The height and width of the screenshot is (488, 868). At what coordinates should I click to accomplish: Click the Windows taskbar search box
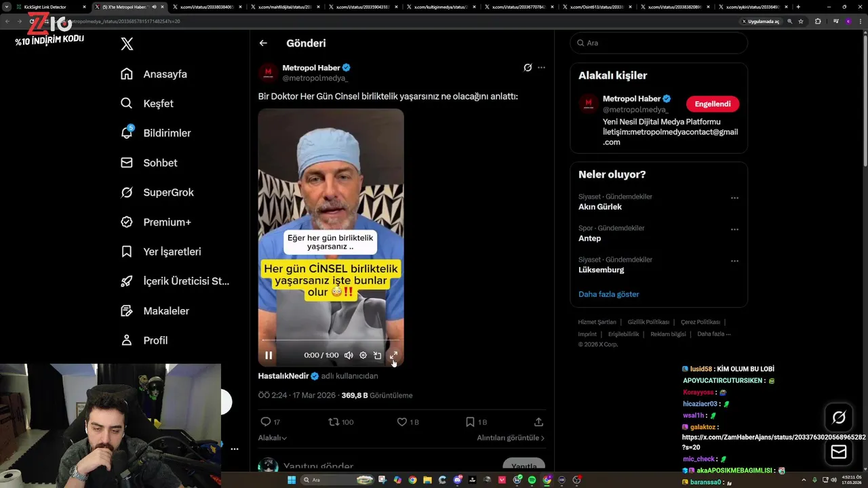pos(338,480)
